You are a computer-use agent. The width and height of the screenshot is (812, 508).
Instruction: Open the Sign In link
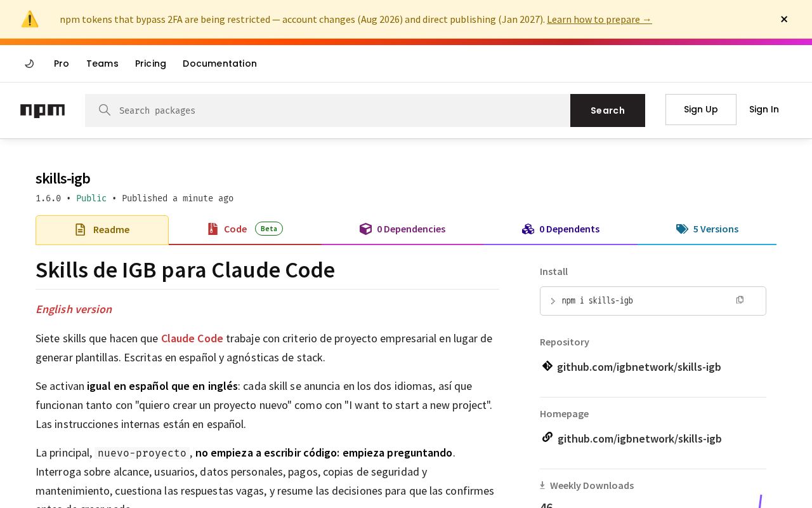point(764,109)
